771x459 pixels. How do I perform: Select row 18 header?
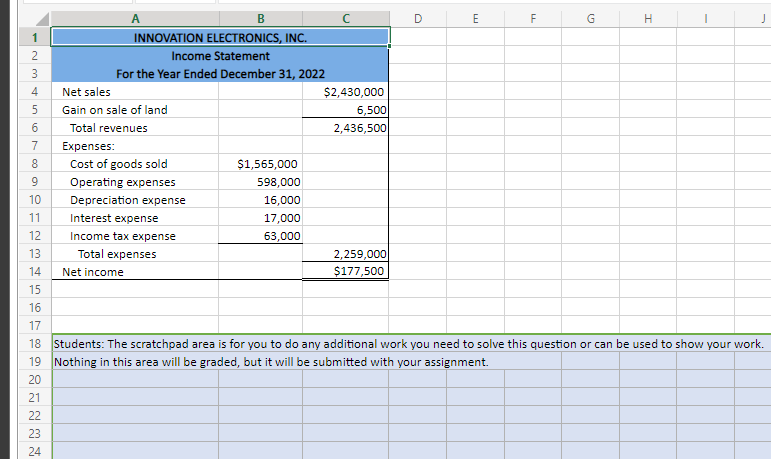click(34, 343)
